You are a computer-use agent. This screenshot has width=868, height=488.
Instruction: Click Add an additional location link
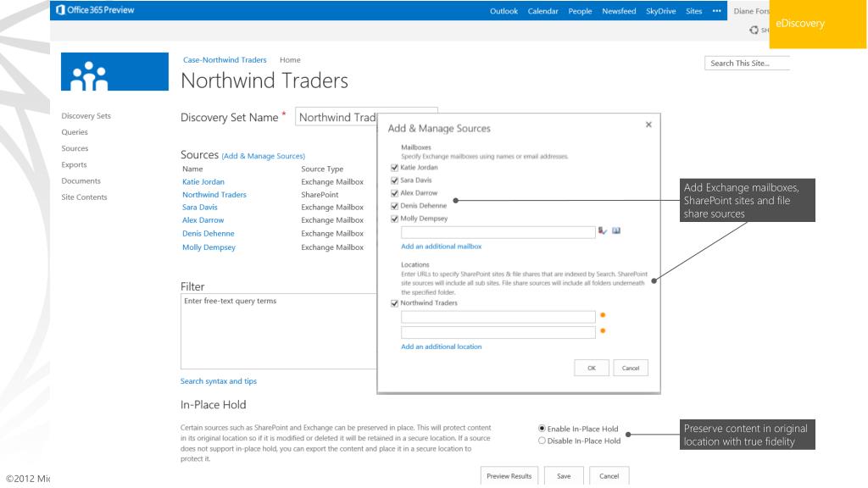point(441,347)
